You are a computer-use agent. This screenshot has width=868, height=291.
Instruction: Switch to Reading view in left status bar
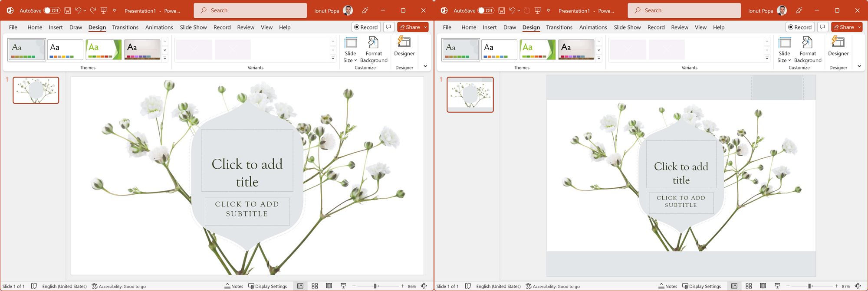point(329,286)
